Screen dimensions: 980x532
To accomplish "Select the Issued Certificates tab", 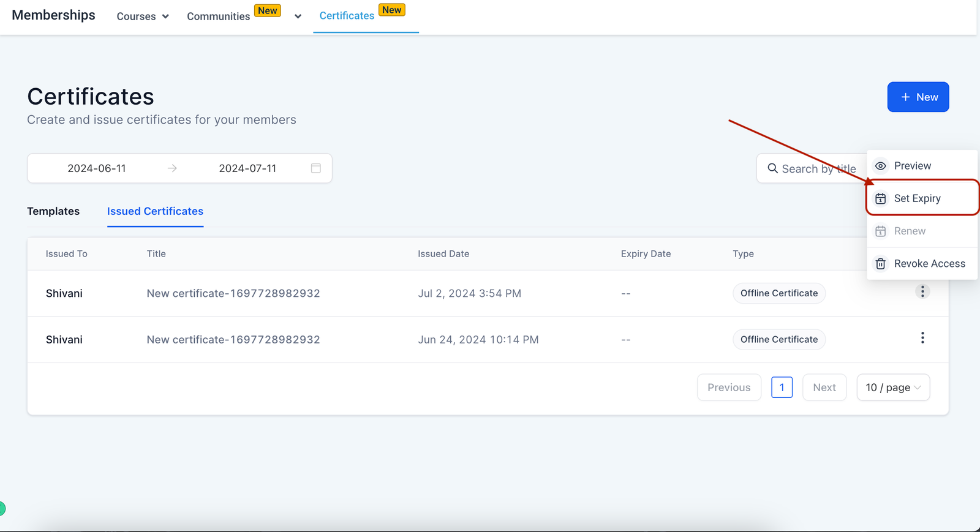I will [155, 211].
